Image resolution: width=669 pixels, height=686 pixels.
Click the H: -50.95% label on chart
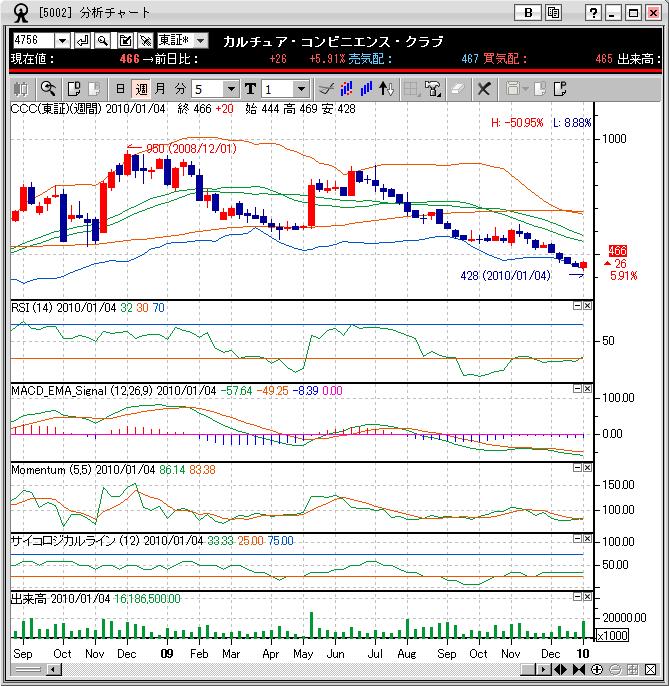point(517,123)
